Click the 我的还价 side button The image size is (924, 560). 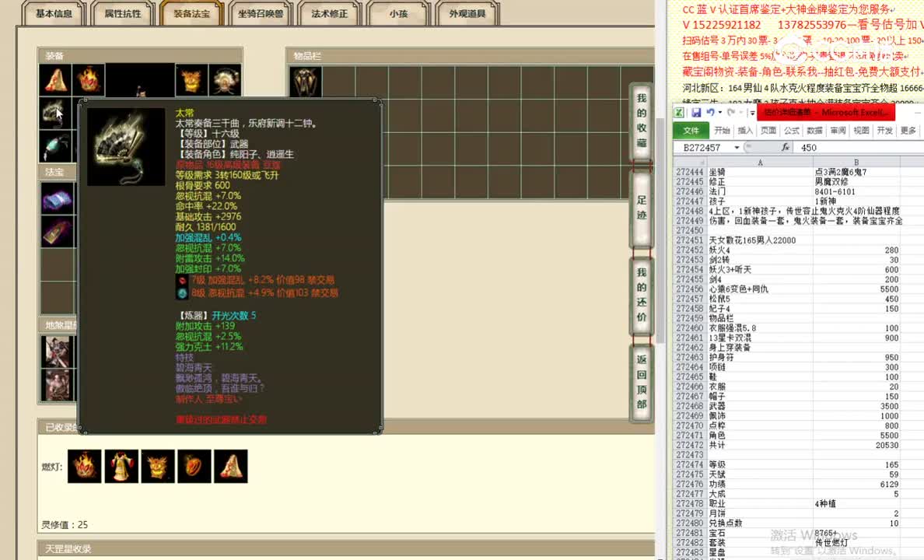(x=642, y=295)
